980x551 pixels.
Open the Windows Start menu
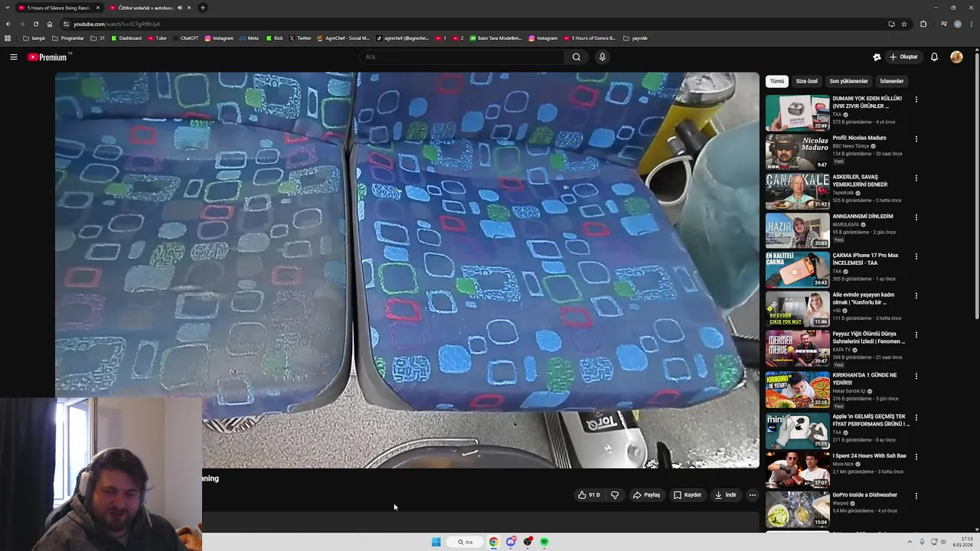[436, 542]
